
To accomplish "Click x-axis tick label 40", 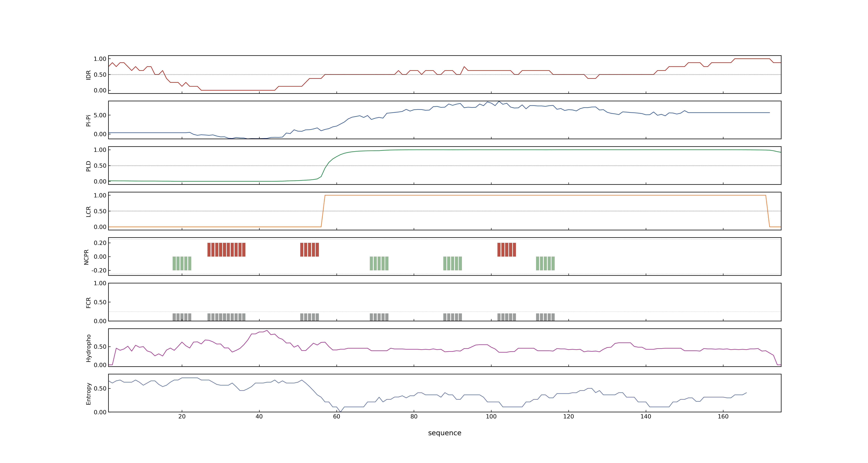I will 259,416.
